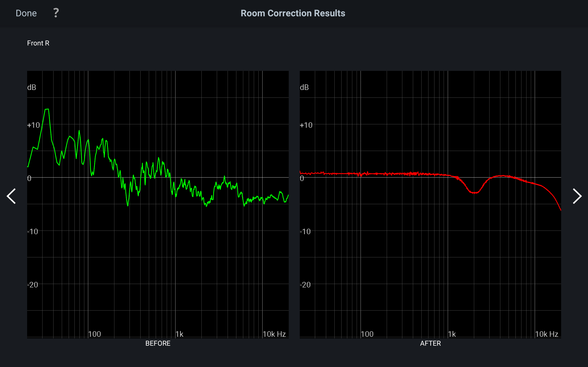Click the 100 frequency label in AFTER graph

[367, 334]
